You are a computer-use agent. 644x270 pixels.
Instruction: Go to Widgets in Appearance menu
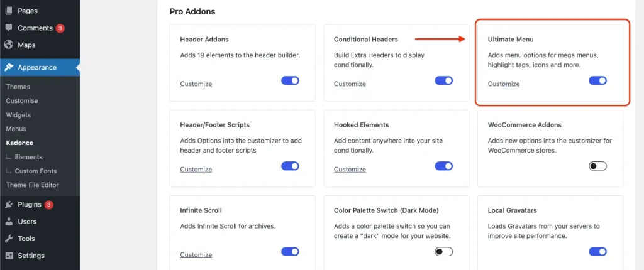tap(18, 114)
